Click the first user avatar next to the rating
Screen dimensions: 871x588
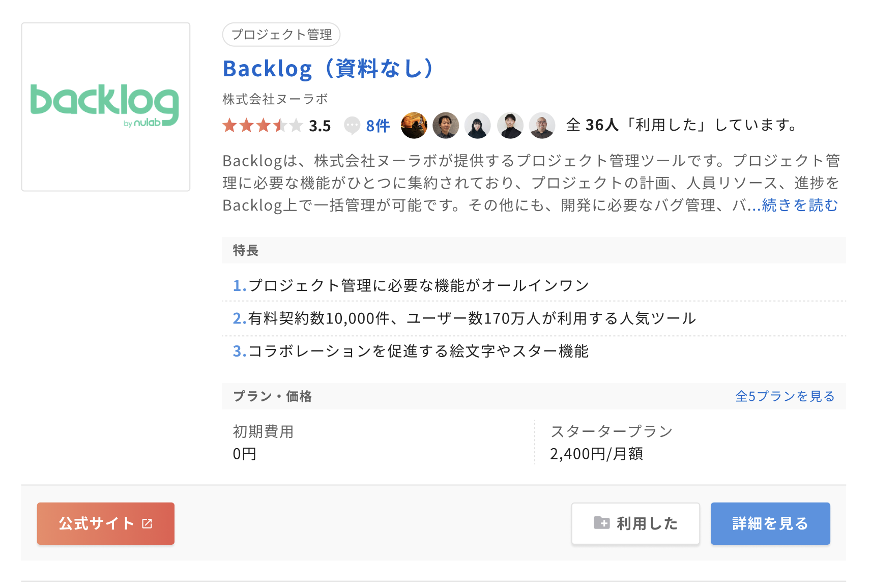click(414, 125)
